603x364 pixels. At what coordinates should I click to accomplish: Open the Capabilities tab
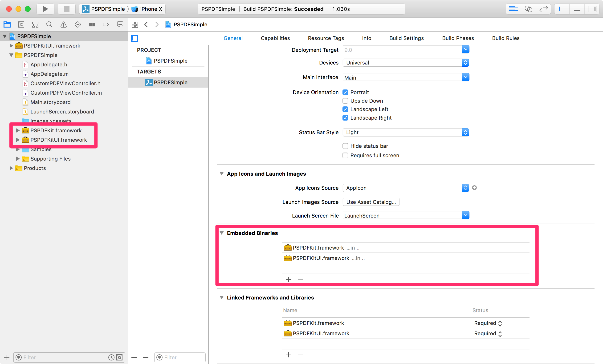[275, 38]
